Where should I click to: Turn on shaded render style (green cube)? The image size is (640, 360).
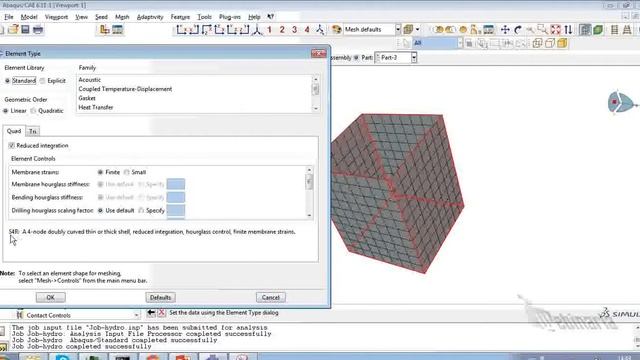(598, 29)
